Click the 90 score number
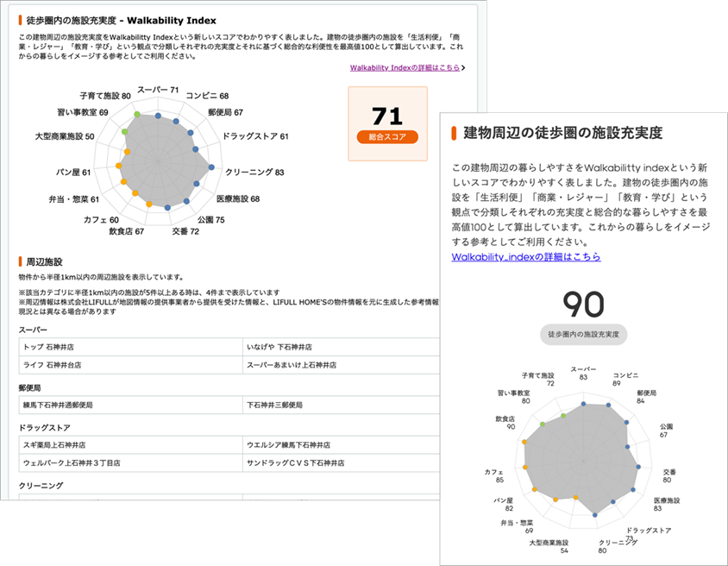 tap(583, 305)
